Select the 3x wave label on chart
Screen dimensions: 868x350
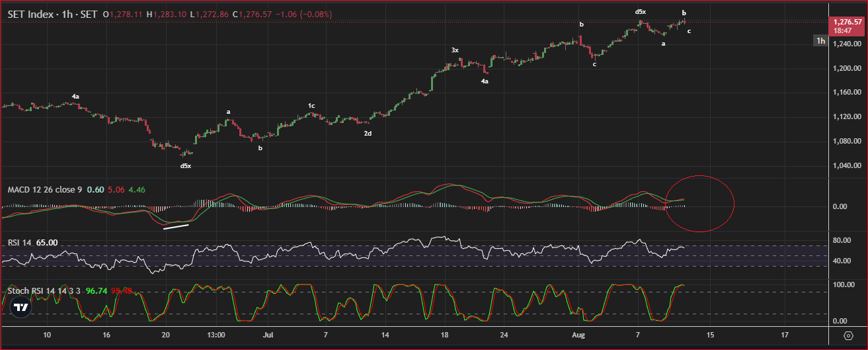pos(455,50)
